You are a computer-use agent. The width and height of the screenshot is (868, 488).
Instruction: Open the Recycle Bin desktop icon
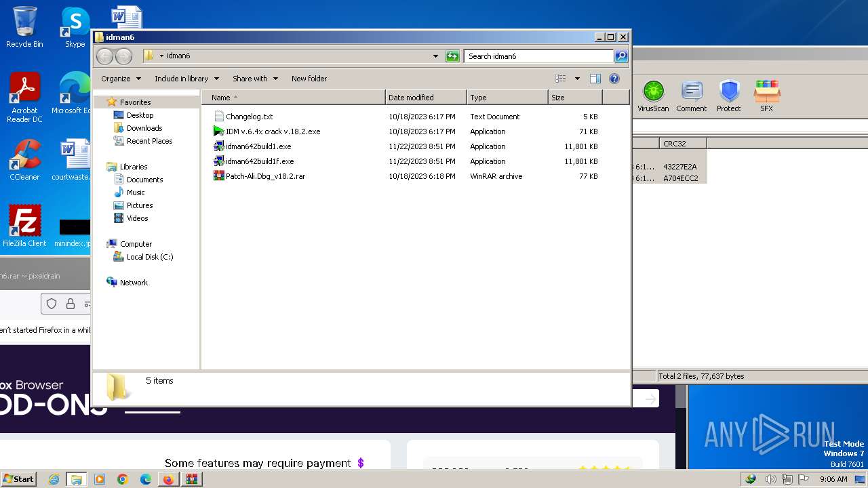(x=24, y=27)
